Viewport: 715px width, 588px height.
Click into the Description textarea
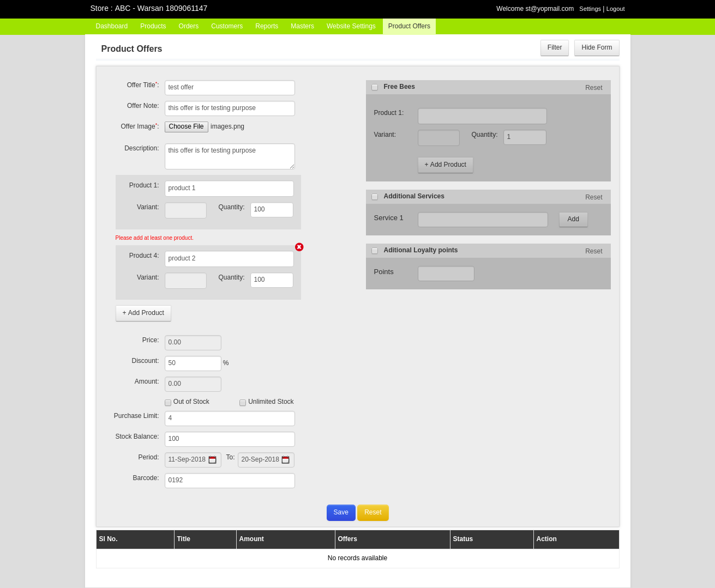(x=230, y=156)
